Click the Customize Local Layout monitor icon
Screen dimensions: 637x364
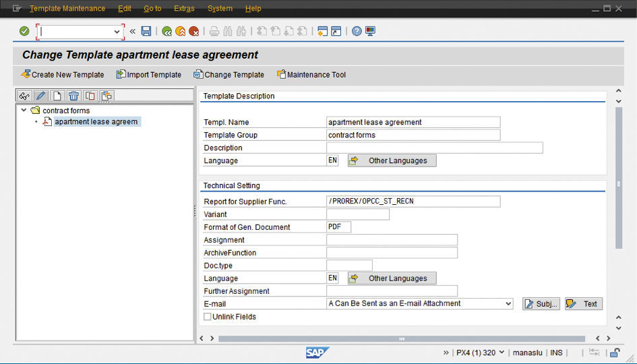370,32
